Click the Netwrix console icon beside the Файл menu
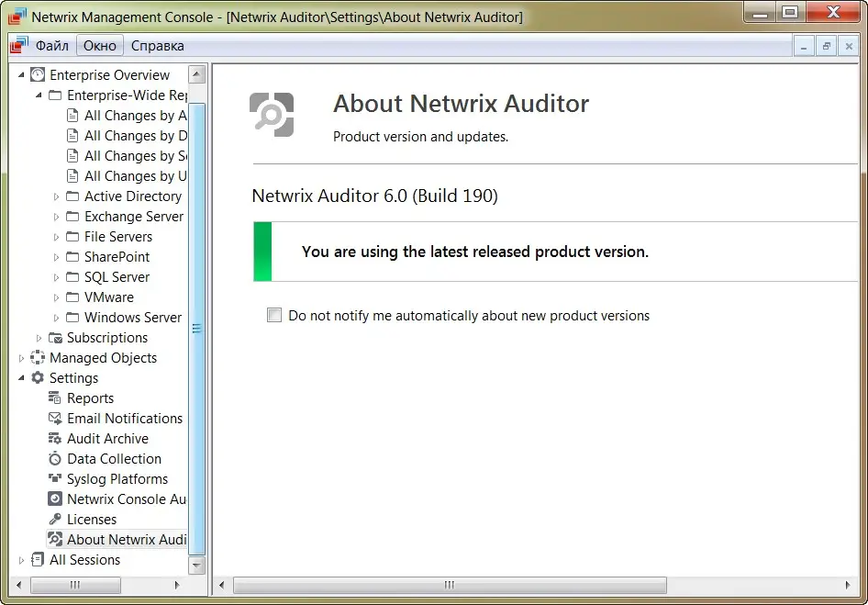The image size is (868, 605). [x=19, y=45]
